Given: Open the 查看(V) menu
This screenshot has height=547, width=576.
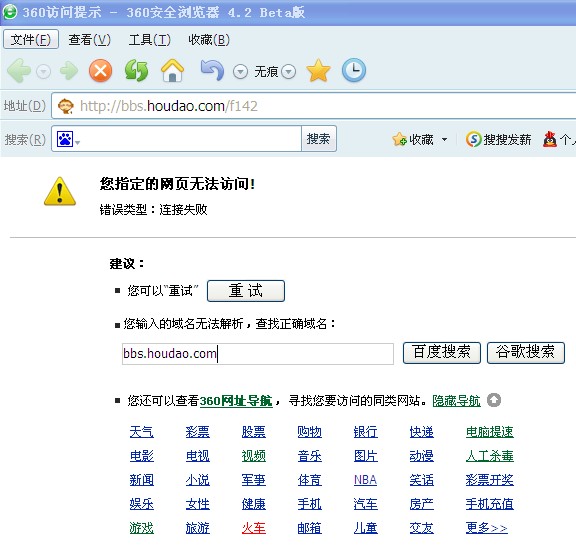Looking at the screenshot, I should click(x=89, y=40).
